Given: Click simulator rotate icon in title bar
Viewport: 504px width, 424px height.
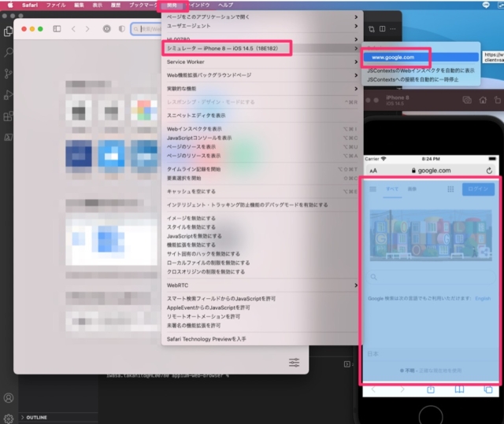Looking at the screenshot, I should click(x=497, y=100).
